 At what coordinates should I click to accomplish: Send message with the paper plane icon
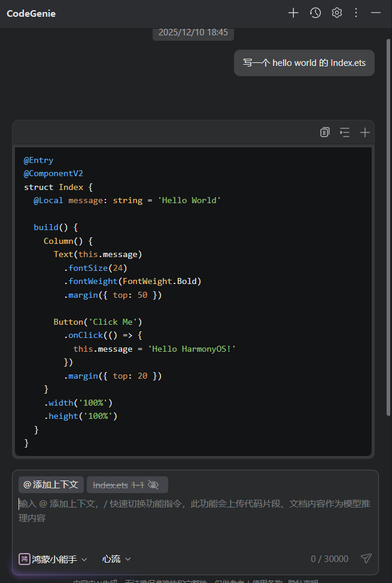tap(366, 558)
